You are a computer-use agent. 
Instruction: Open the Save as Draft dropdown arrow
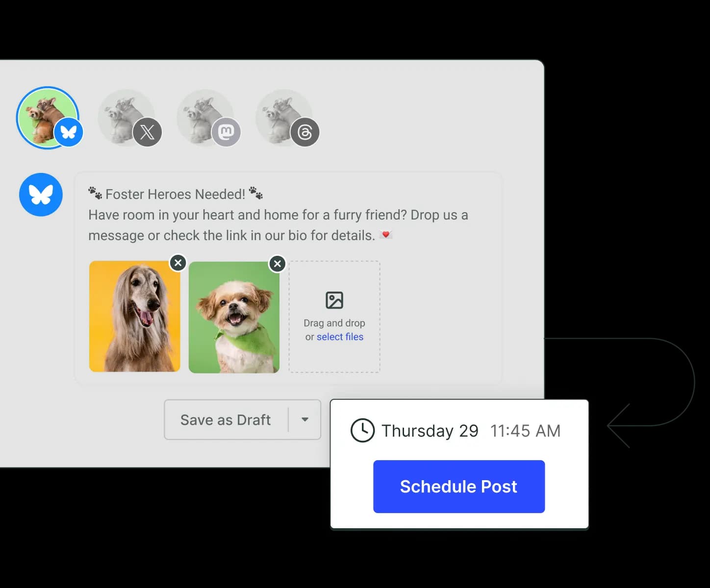(x=305, y=419)
